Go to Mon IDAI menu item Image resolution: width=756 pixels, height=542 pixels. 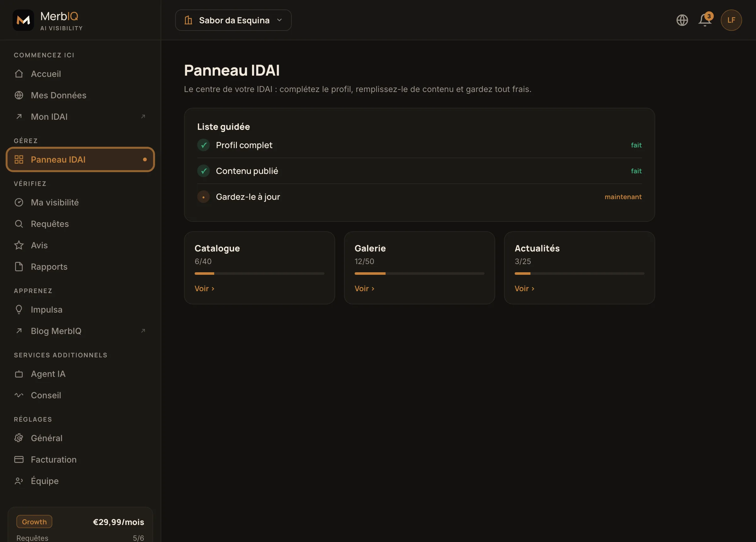pos(80,116)
